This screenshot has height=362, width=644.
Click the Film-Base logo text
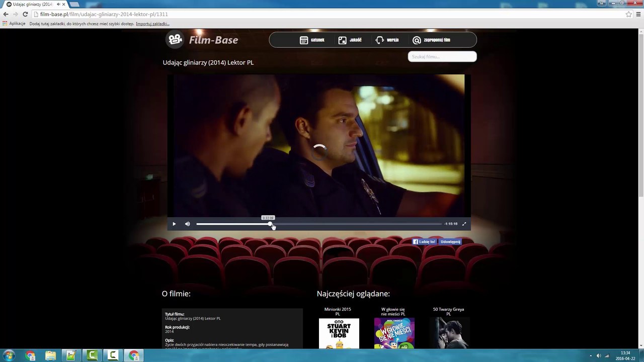tap(213, 40)
